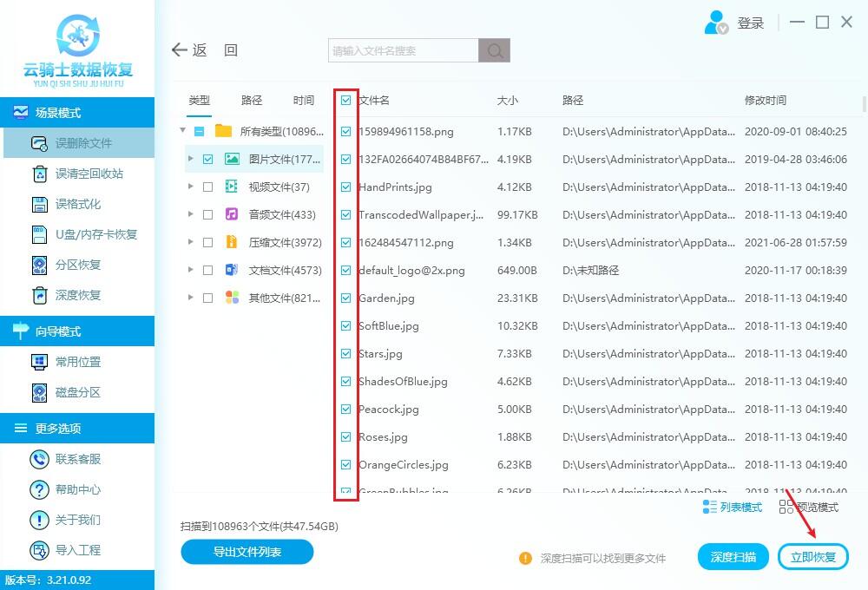Expand the 音频文件 category

pos(190,214)
